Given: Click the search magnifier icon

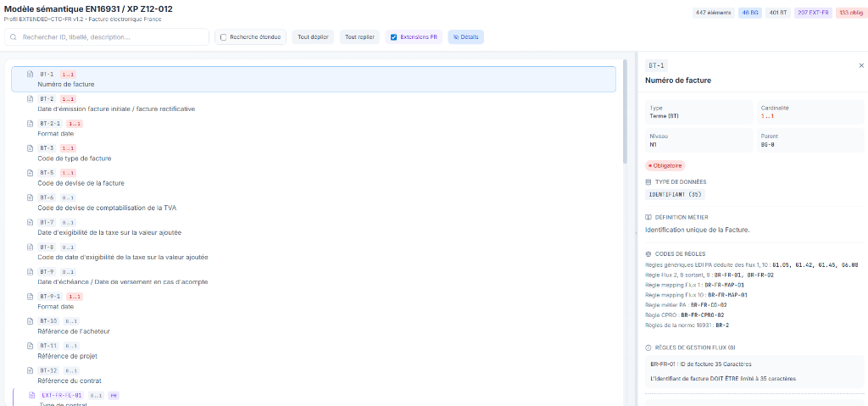Looking at the screenshot, I should coord(14,37).
